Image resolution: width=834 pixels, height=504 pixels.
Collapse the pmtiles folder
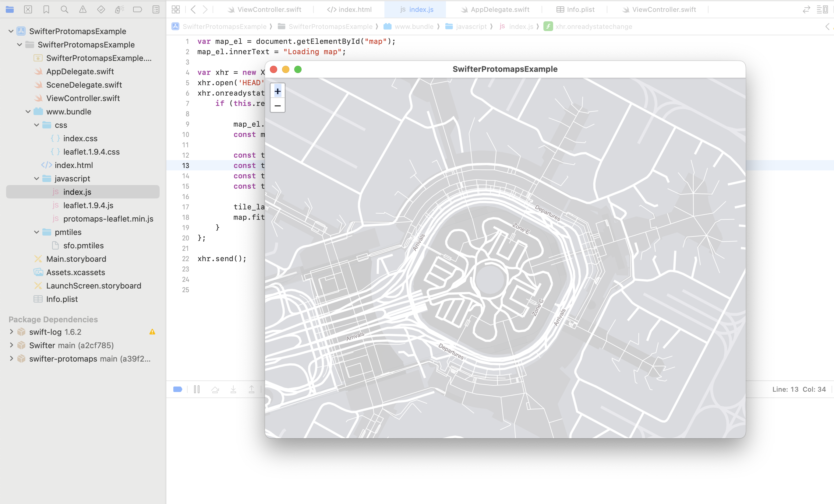[x=37, y=232]
